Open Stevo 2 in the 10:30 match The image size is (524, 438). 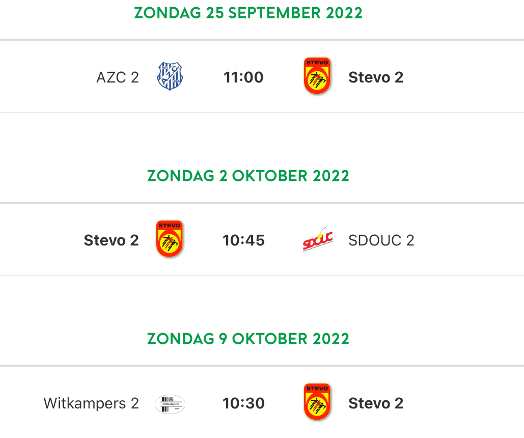376,403
